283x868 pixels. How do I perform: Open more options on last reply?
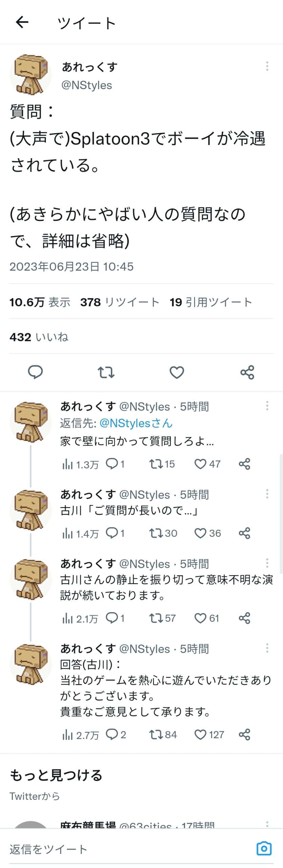tap(267, 648)
